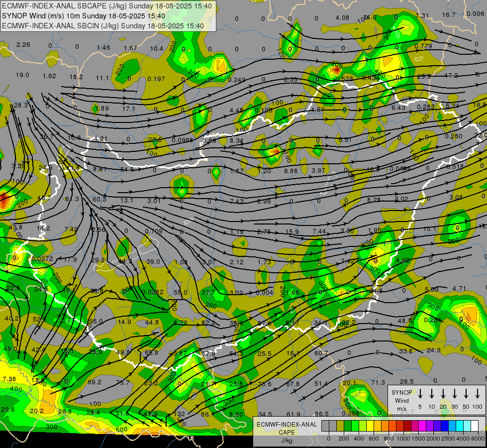This screenshot has width=487, height=448.
Task: Click the station value 95.0
Action: point(96,322)
